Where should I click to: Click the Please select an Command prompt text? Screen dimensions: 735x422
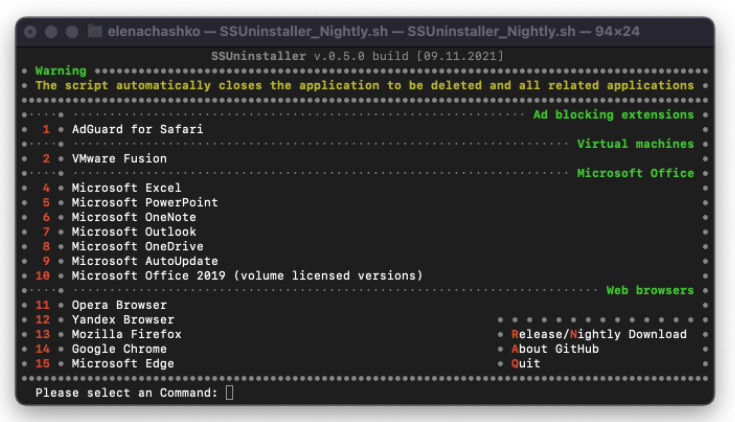pos(127,392)
